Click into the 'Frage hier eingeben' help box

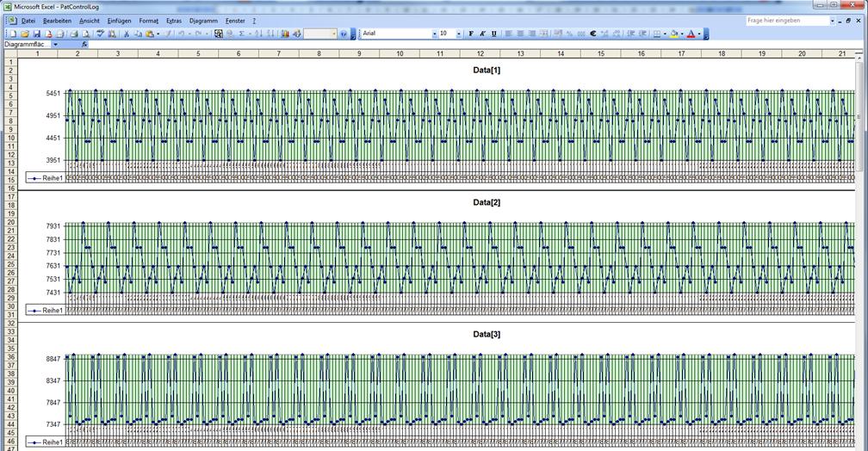point(787,21)
